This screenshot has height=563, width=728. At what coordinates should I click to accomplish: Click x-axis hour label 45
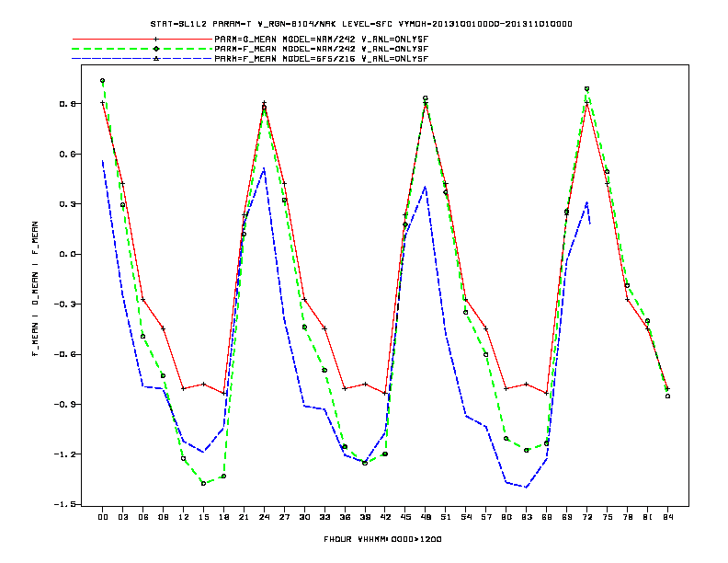pos(405,517)
